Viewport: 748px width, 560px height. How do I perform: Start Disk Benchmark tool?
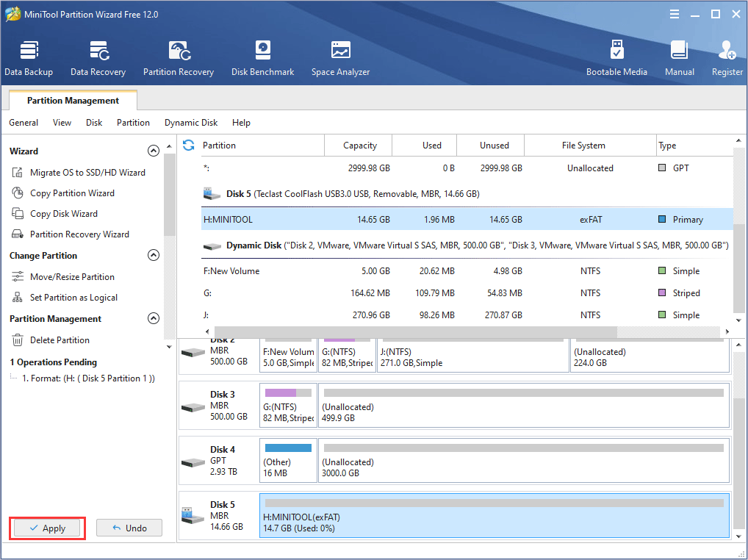[x=262, y=58]
